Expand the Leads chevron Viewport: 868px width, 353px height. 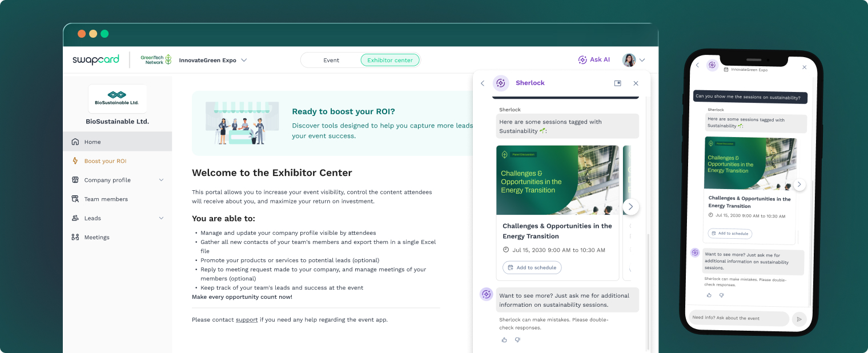(161, 218)
